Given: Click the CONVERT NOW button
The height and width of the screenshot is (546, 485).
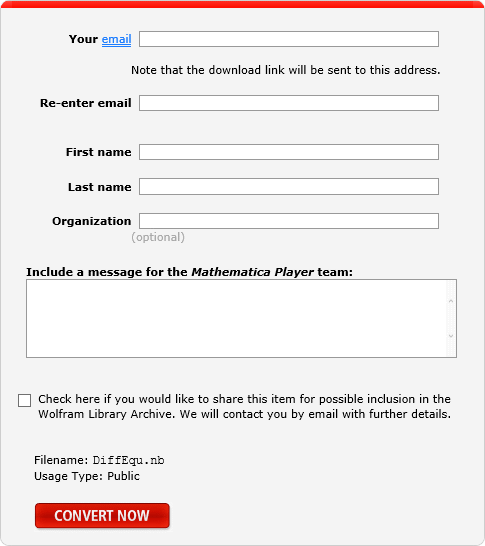Looking at the screenshot, I should [102, 516].
